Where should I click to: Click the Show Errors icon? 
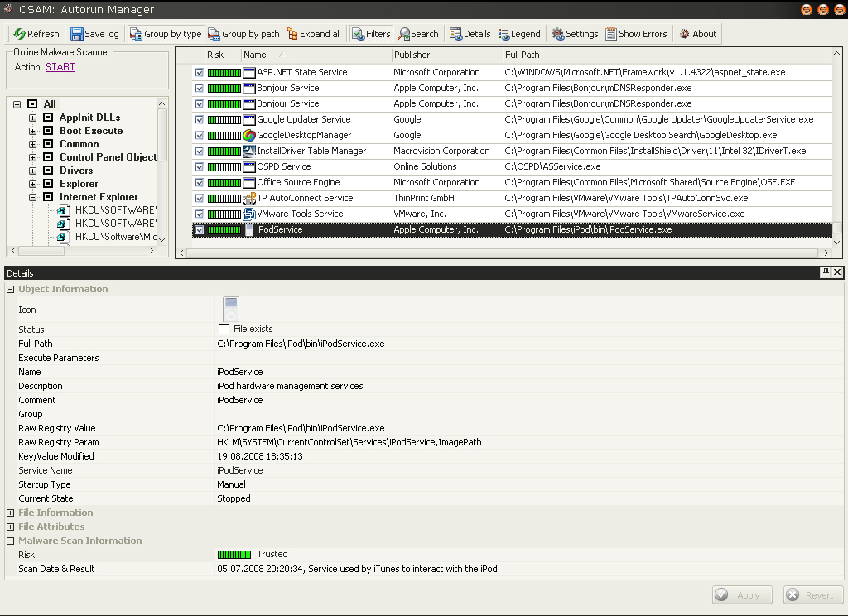(x=611, y=34)
